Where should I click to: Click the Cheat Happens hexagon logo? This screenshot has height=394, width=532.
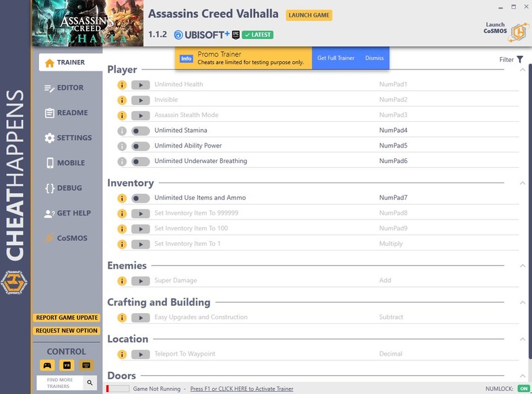click(14, 282)
